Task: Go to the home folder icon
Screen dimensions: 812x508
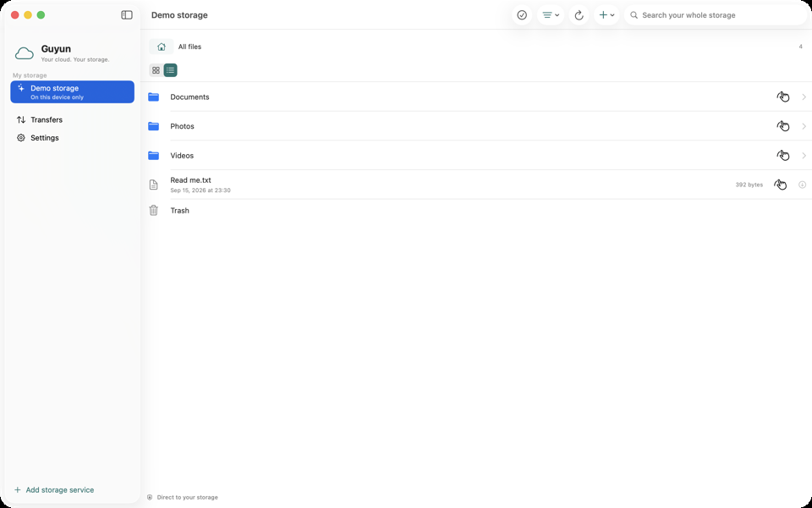Action: [x=162, y=47]
